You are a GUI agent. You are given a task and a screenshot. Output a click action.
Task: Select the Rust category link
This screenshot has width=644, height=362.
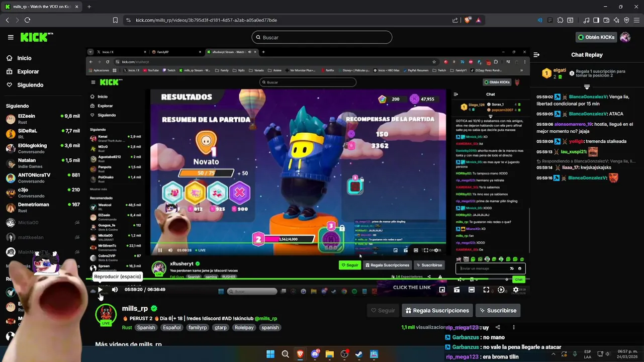[x=127, y=327]
